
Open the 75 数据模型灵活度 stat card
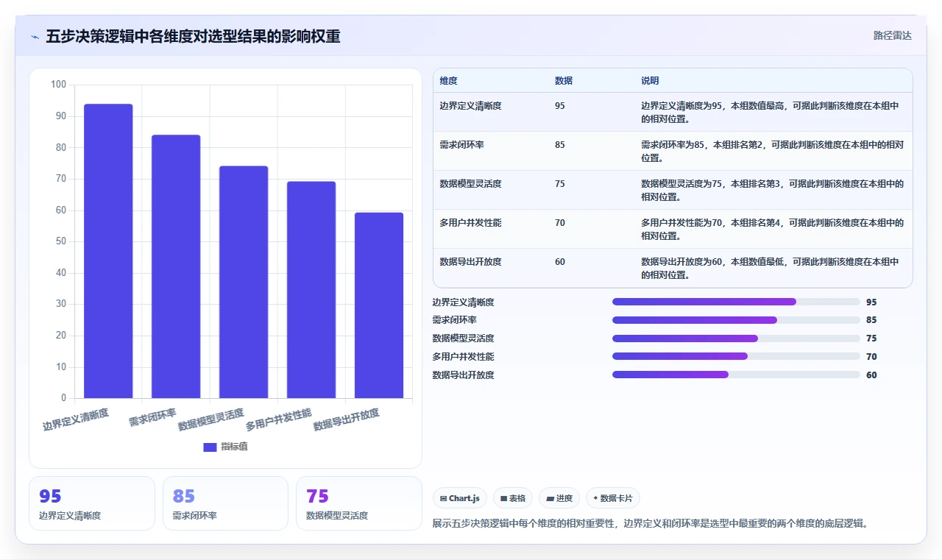(359, 503)
